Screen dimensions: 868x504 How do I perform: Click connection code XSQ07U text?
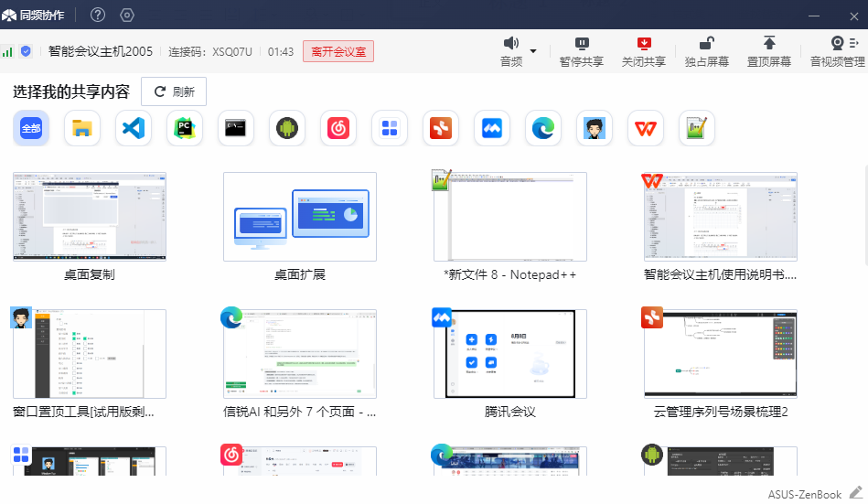[x=232, y=51]
